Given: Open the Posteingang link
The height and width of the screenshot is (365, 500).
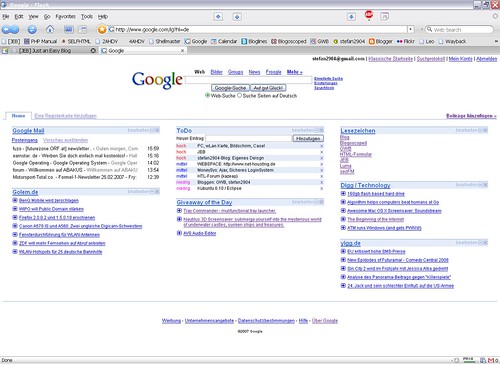Looking at the screenshot, I should click(x=25, y=140).
